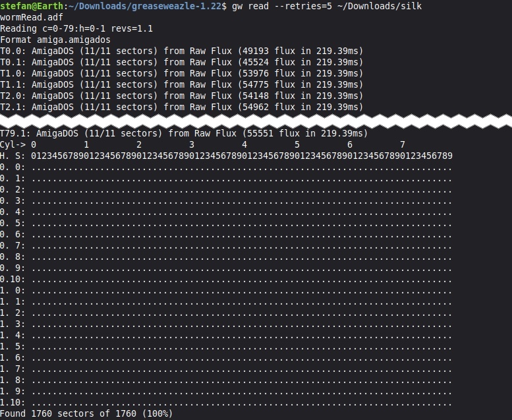Click the T0.0 track line with 49193 flux

182,51
